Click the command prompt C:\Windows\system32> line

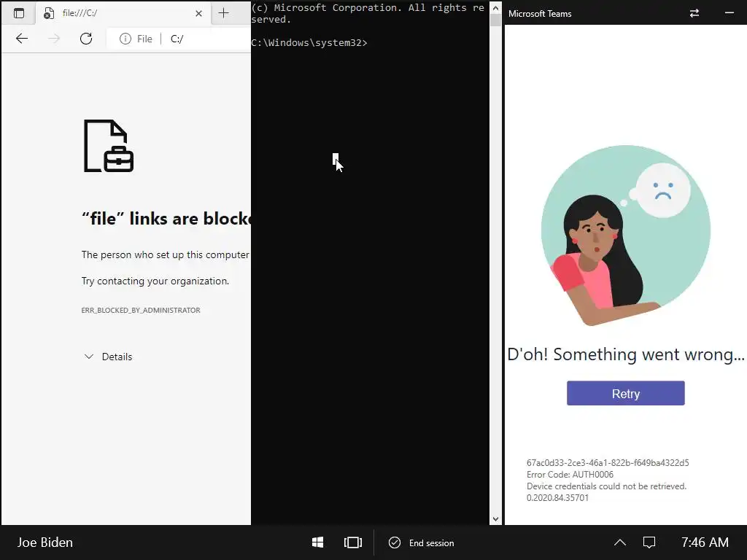[x=309, y=43]
